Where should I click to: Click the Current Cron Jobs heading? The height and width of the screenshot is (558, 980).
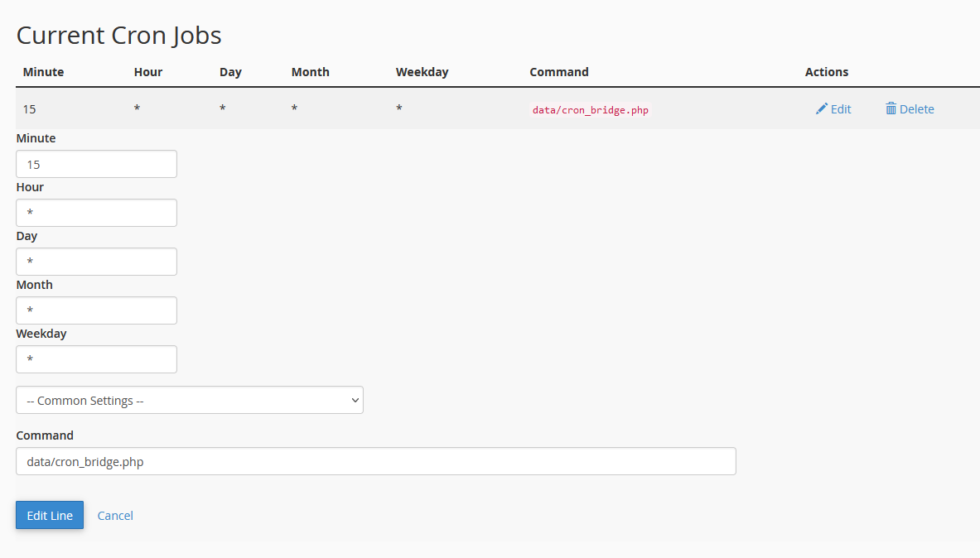[118, 36]
